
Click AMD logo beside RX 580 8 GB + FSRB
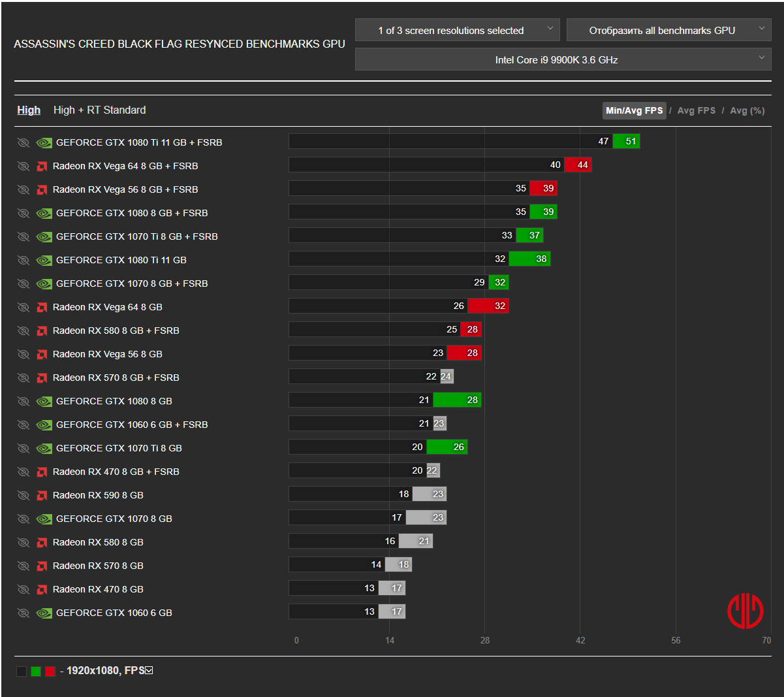click(42, 331)
